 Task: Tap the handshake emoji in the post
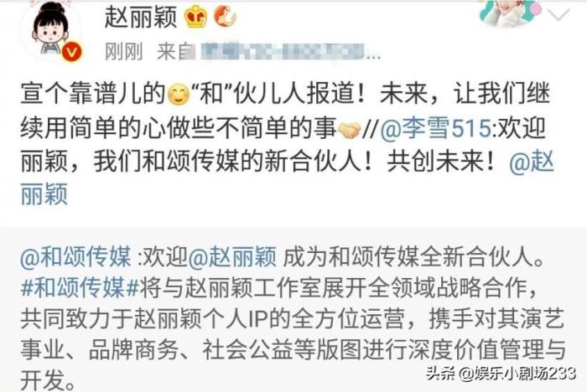(349, 130)
